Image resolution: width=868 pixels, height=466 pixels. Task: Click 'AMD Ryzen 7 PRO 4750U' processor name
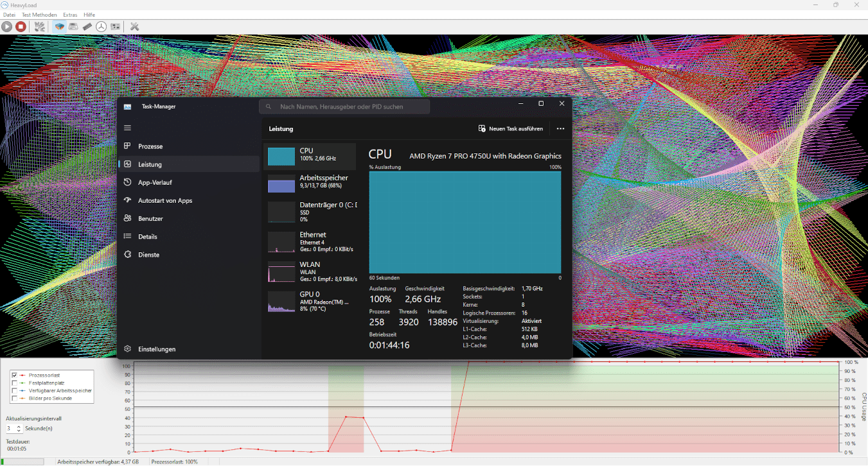485,156
